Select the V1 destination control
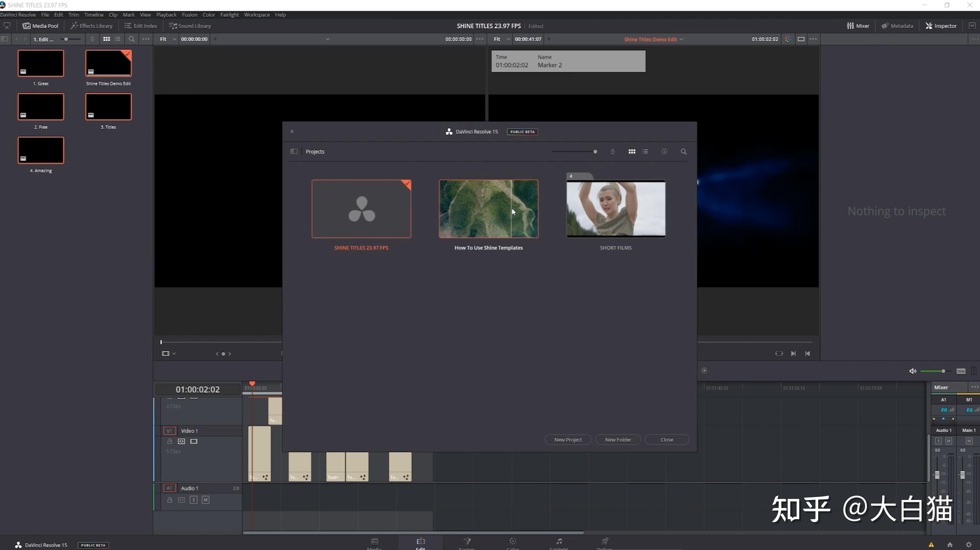The image size is (980, 550). 169,430
